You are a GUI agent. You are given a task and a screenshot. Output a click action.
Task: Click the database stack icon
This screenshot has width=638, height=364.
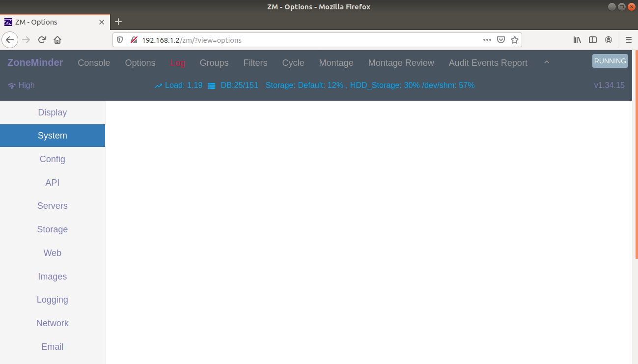(x=212, y=85)
